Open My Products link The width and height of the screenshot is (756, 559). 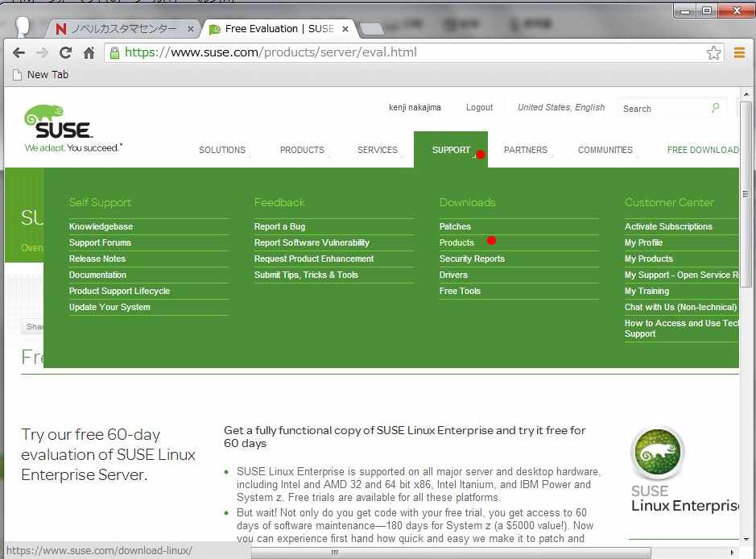tap(648, 259)
